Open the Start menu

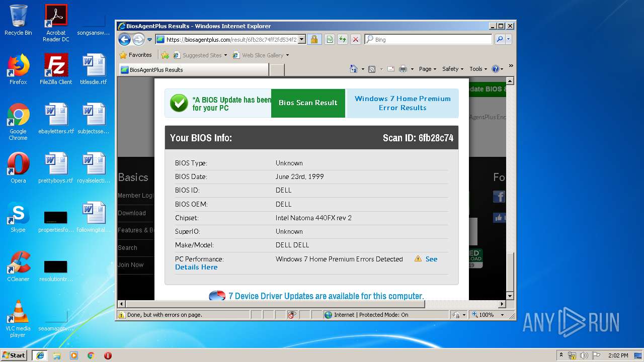click(x=14, y=355)
